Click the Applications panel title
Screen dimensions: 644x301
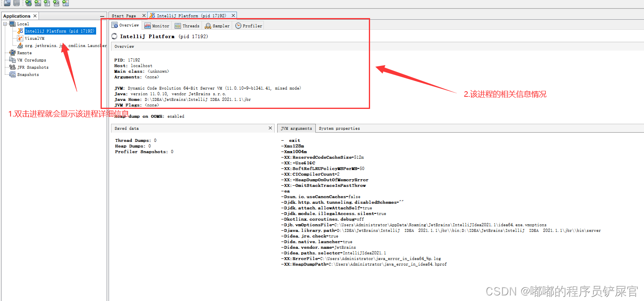(17, 16)
